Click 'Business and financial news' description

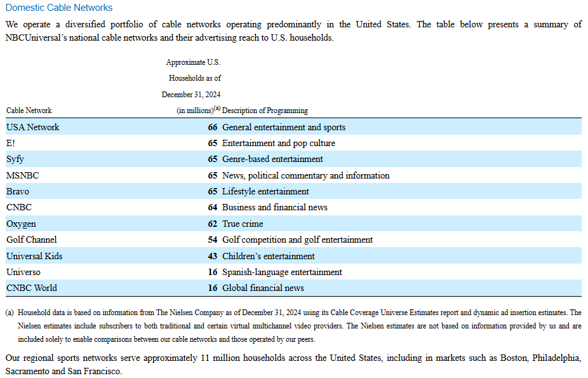[x=275, y=207]
